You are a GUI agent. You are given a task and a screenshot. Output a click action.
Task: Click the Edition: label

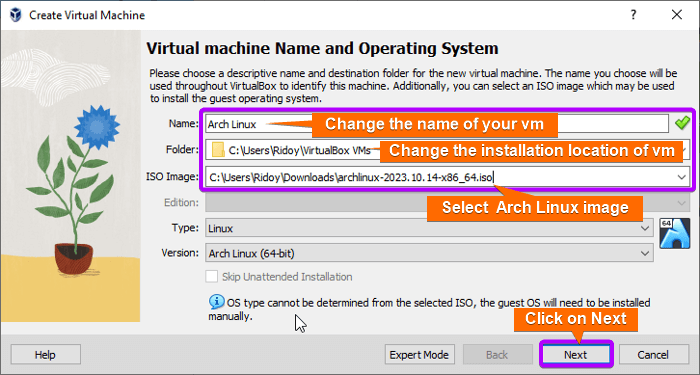[181, 203]
